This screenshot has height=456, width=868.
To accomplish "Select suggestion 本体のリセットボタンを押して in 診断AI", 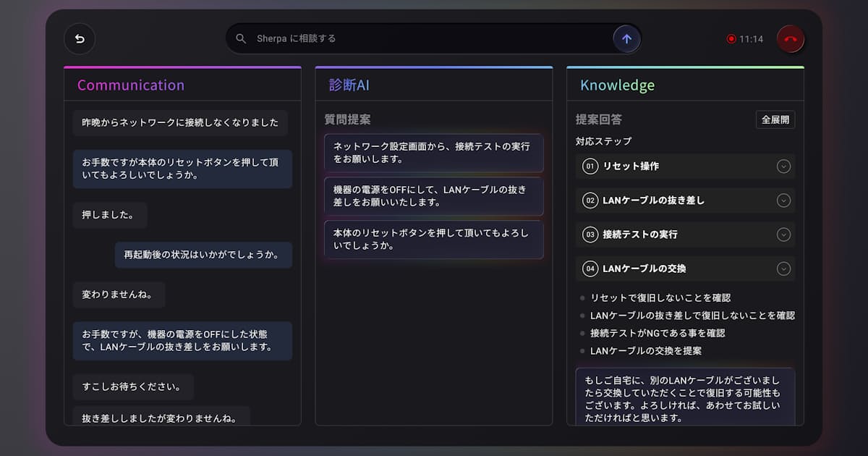I will pos(434,240).
